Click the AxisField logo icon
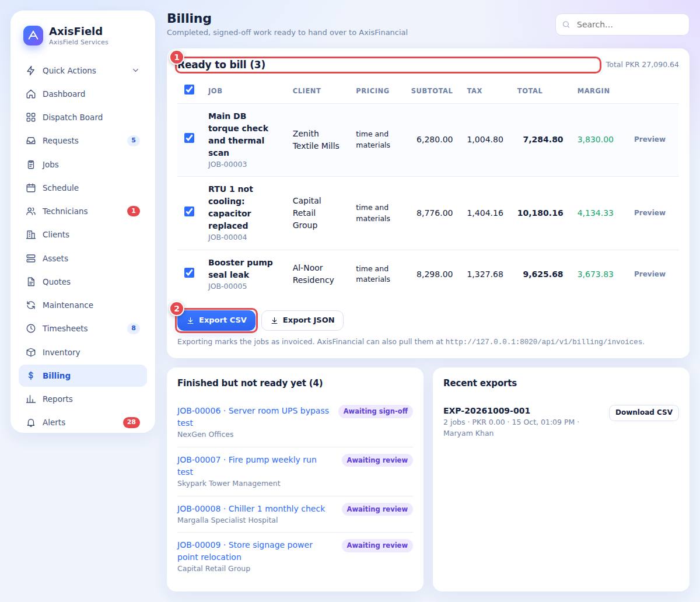This screenshot has height=602, width=700. [33, 36]
